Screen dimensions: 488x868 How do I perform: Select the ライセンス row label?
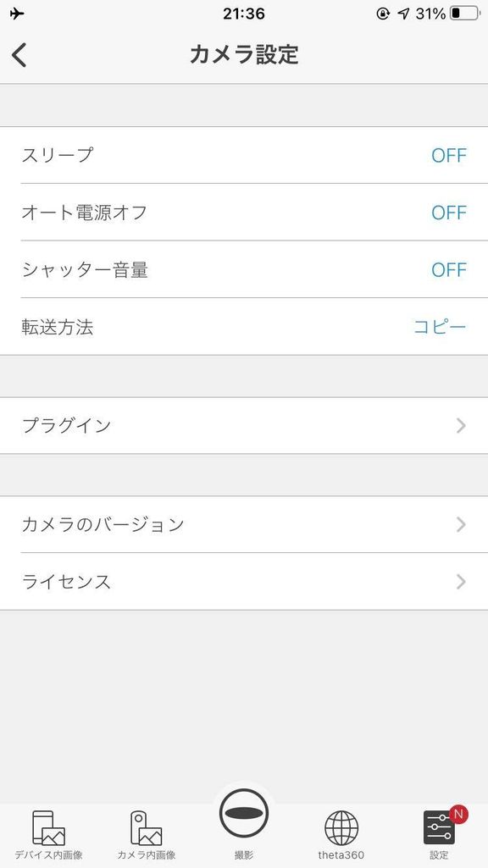click(66, 582)
